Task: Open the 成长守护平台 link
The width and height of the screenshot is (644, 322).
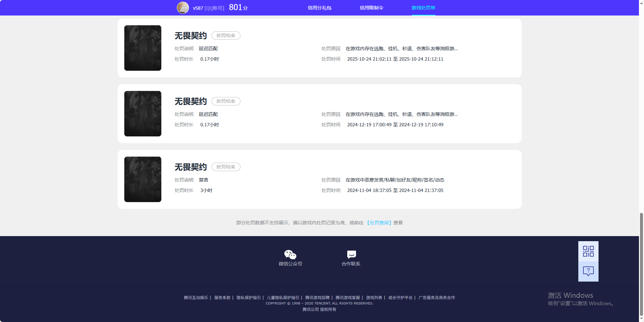Action: click(x=400, y=298)
